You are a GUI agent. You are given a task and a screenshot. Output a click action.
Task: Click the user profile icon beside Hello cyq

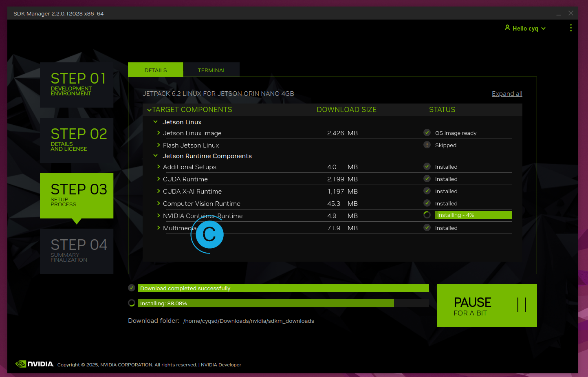[507, 28]
